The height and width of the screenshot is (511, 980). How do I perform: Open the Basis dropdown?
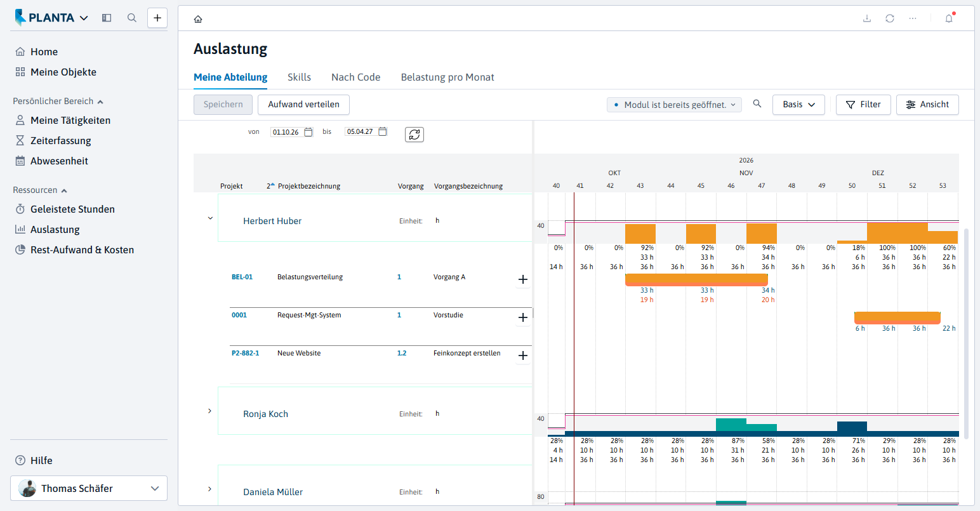point(798,104)
